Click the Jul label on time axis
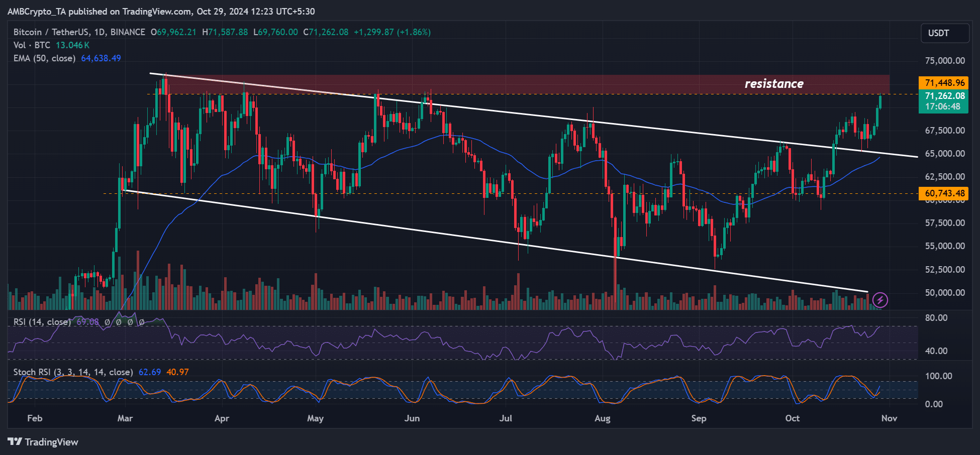 click(x=506, y=418)
